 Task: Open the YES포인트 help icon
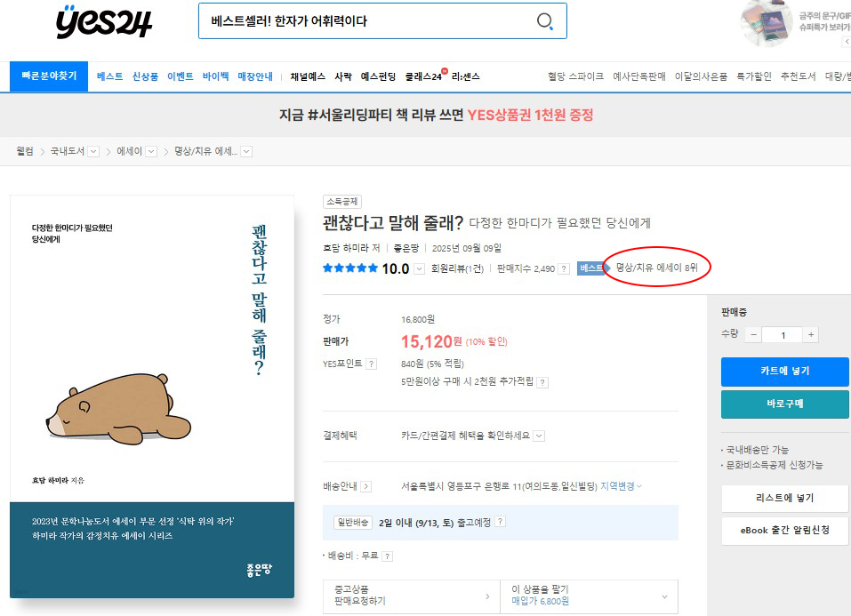371,364
